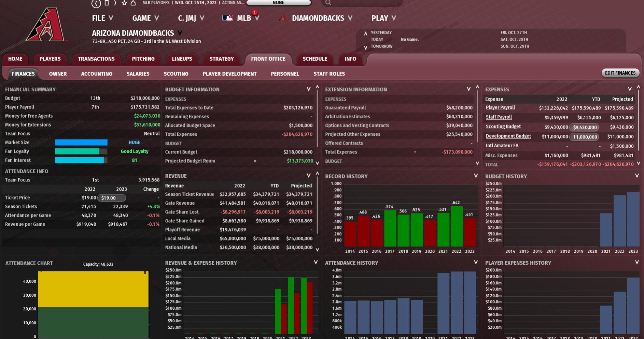Open the Player Payroll expense link

click(500, 107)
